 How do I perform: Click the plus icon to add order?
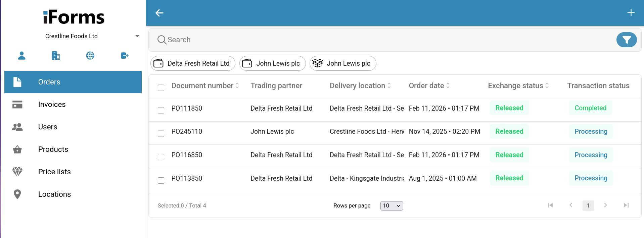point(631,13)
